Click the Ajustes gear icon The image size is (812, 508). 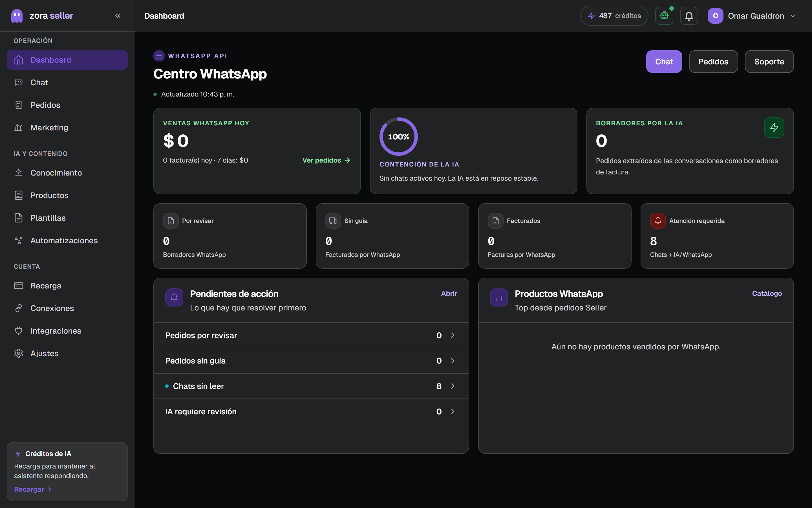[19, 353]
